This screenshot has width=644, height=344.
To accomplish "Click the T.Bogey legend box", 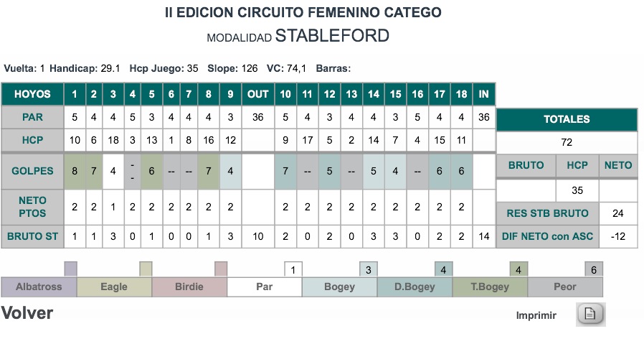I will coord(490,287).
